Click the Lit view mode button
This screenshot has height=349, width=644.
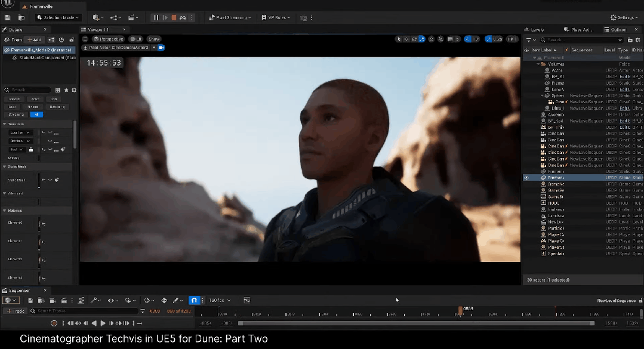136,39
